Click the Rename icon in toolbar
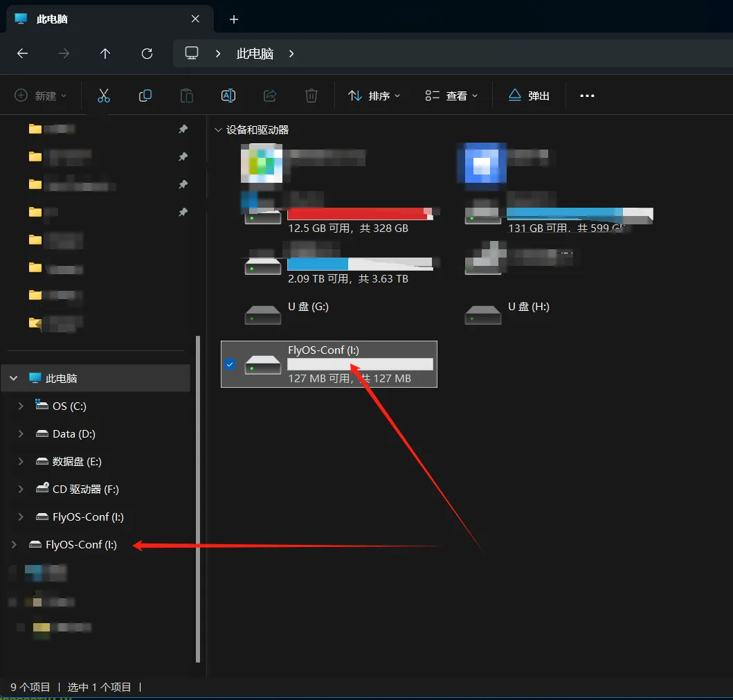Image resolution: width=733 pixels, height=700 pixels. coord(228,96)
